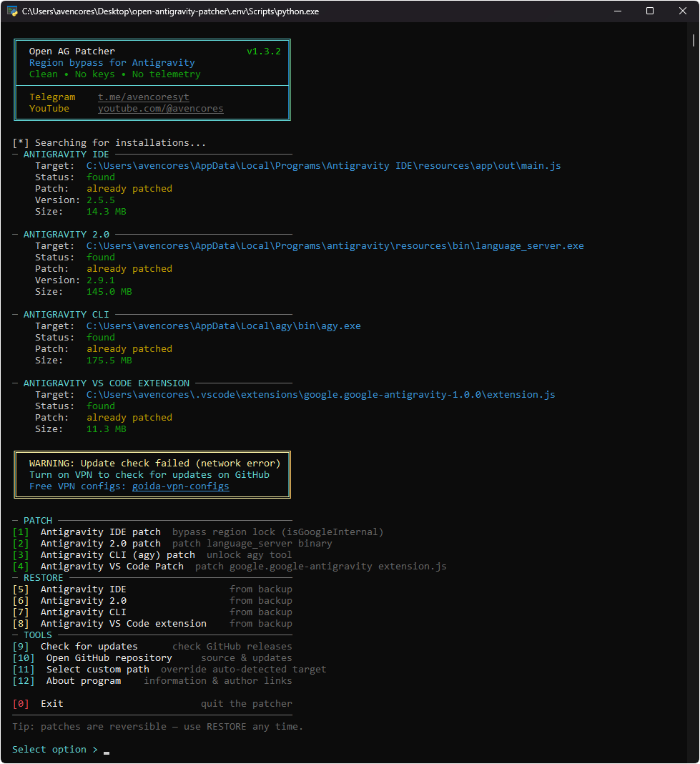Click 'Region bypass for Antigravity' text
Image resolution: width=700 pixels, height=764 pixels.
[x=112, y=63]
